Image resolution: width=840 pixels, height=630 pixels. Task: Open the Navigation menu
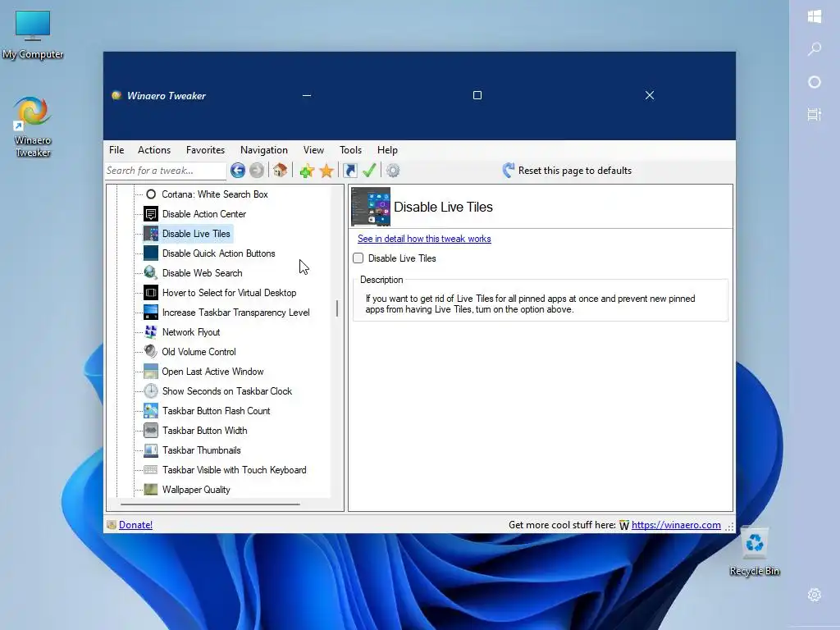tap(264, 150)
